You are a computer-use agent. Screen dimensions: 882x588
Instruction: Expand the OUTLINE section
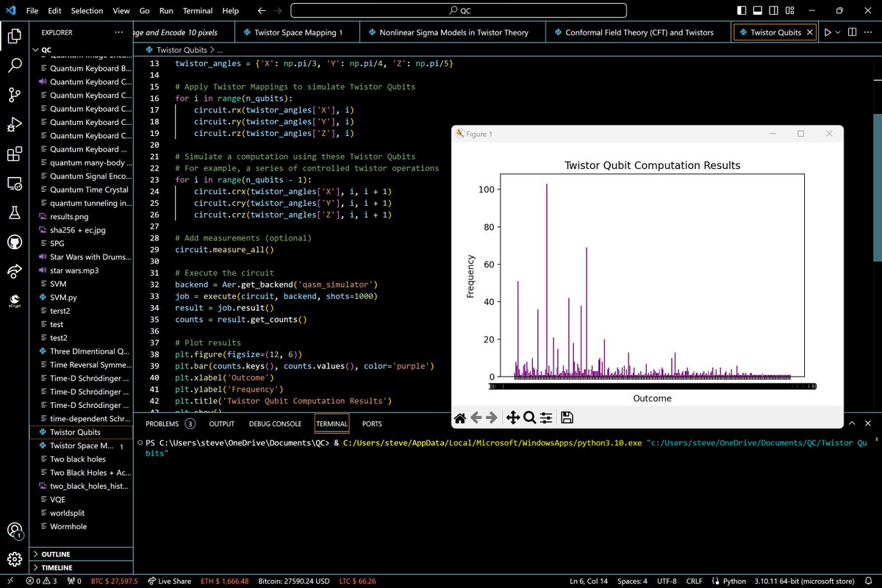[56, 554]
